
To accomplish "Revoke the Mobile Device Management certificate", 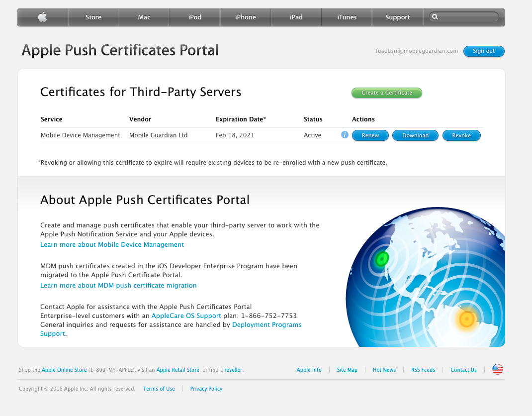I will 461,135.
